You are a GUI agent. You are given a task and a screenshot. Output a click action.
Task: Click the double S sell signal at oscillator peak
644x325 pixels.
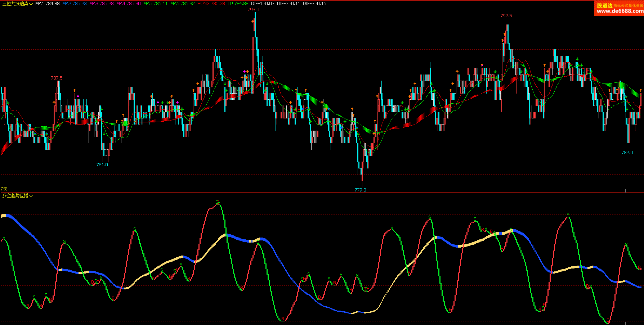tap(218, 202)
